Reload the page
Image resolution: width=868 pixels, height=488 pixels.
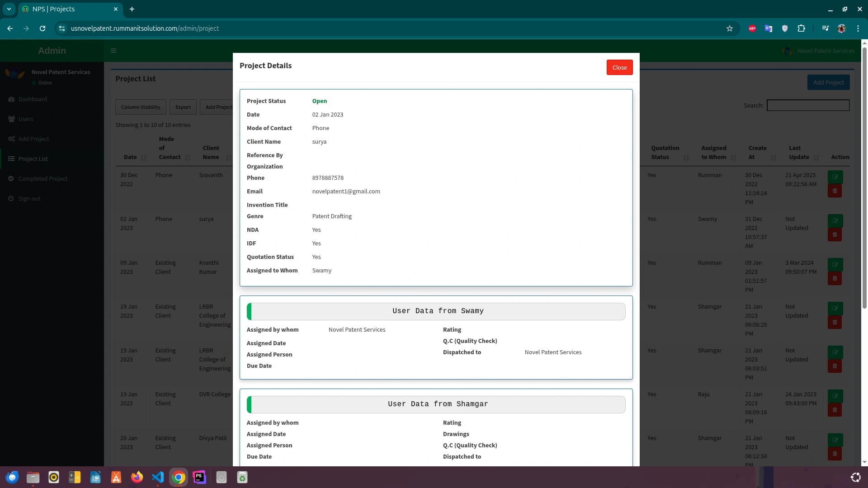coord(42,28)
